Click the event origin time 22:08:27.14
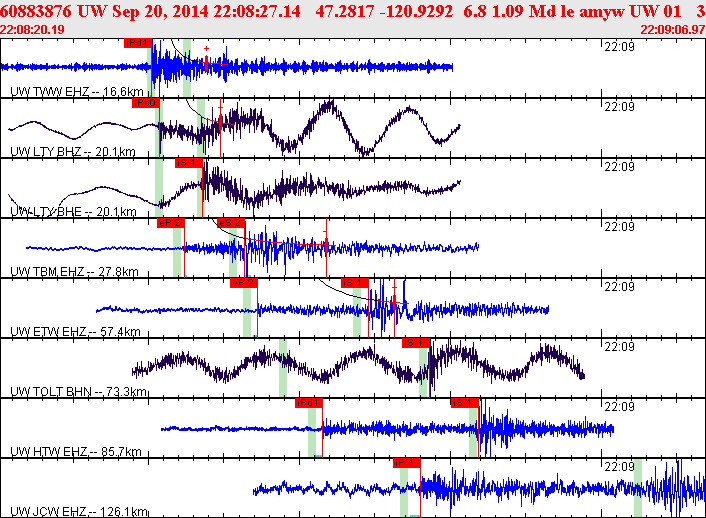The height and width of the screenshot is (518, 706). [257, 11]
